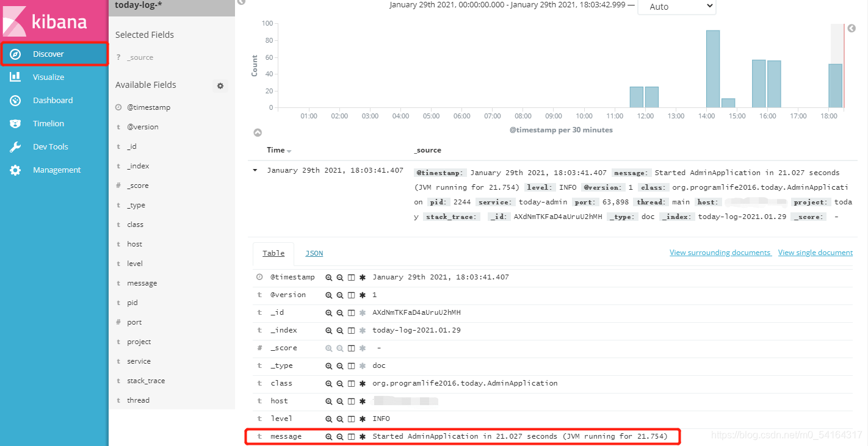
Task: Open the Discover section in sidebar
Action: (x=54, y=54)
